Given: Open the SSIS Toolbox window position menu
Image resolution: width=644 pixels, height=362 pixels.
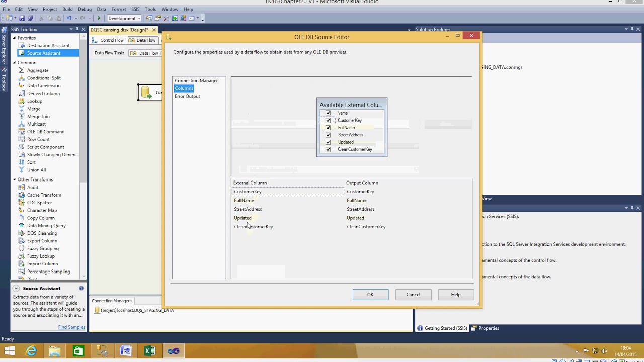Looking at the screenshot, I should coord(71,30).
